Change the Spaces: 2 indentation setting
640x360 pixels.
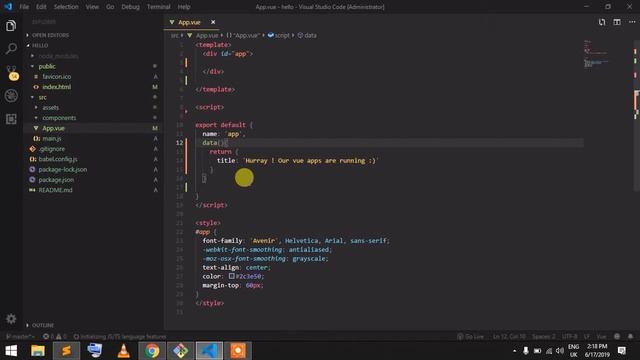pos(543,337)
